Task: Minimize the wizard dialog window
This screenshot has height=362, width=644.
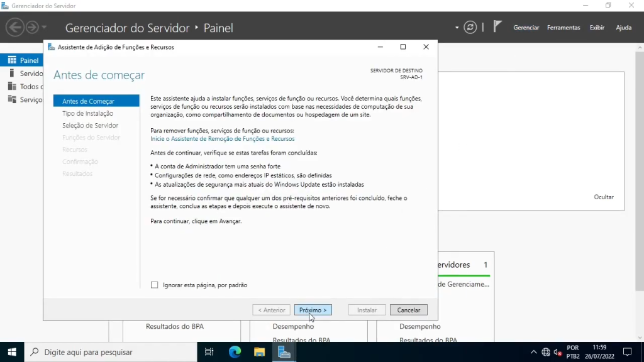Action: tap(380, 47)
